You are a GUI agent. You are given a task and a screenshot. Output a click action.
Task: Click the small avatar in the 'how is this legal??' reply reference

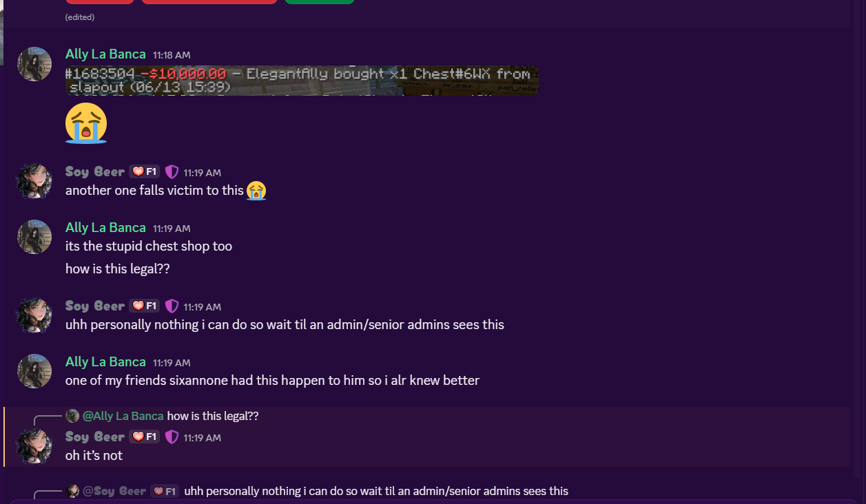pyautogui.click(x=72, y=416)
